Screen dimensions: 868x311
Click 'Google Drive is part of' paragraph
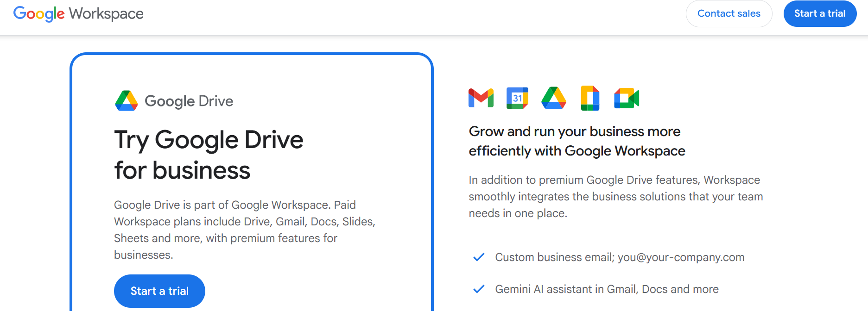[x=245, y=230]
